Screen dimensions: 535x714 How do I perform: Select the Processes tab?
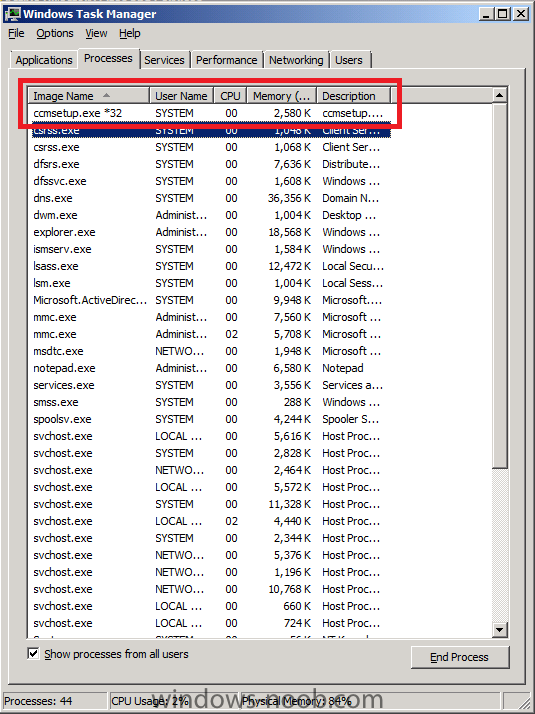108,59
